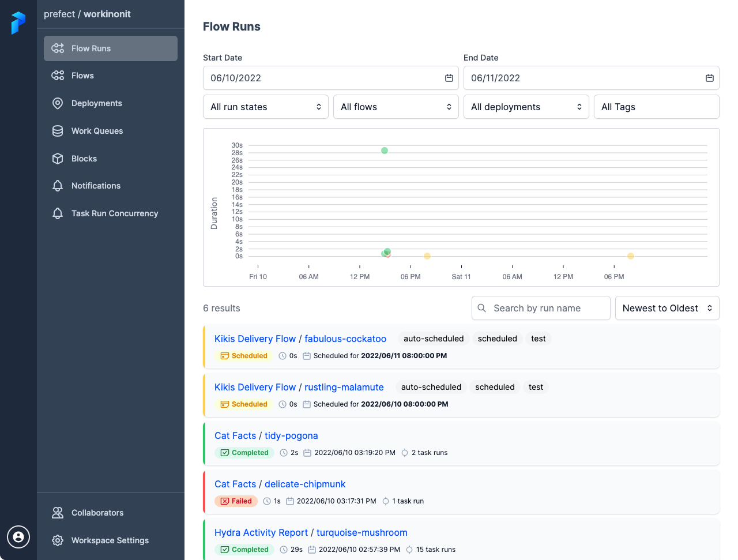Viewport: 738px width, 560px height.
Task: Expand the All deployments dropdown
Action: (526, 107)
